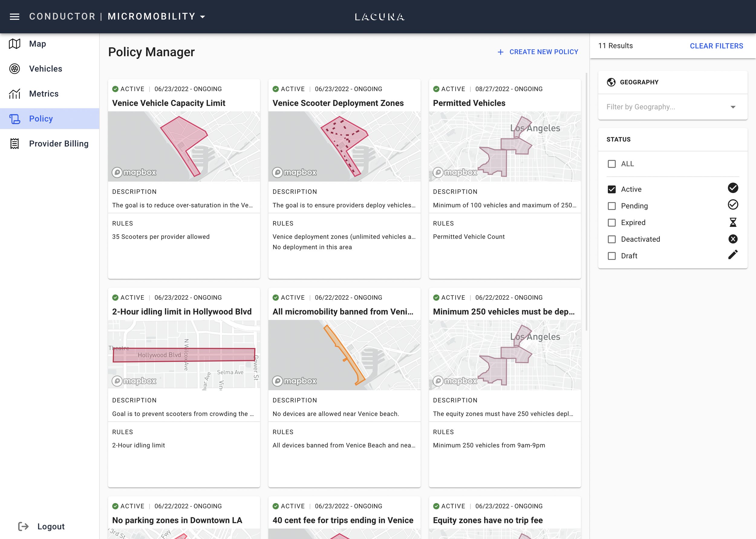Open 40 cent fee for trips ending in Venice
756x539 pixels.
click(x=343, y=520)
